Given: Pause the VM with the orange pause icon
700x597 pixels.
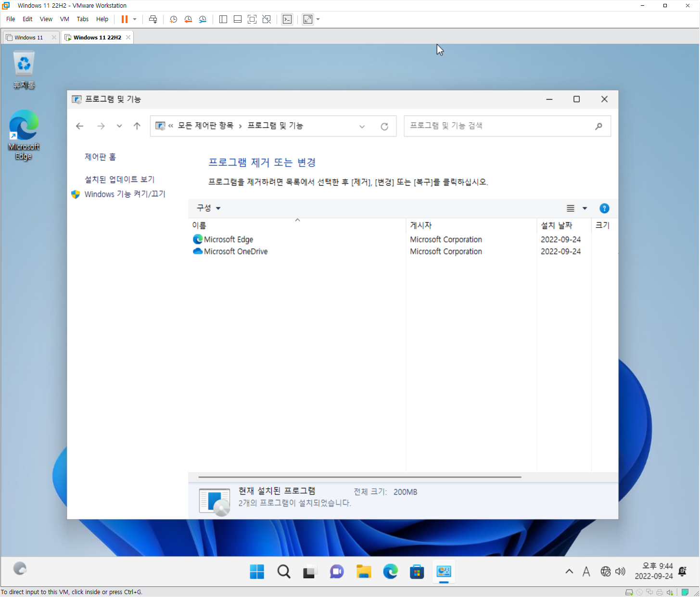Looking at the screenshot, I should (125, 19).
